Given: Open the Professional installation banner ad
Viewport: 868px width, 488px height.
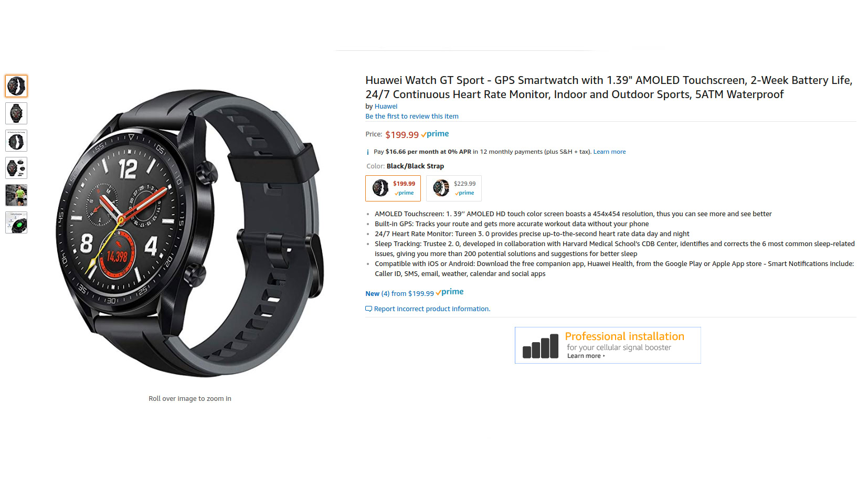Looking at the screenshot, I should (x=608, y=345).
